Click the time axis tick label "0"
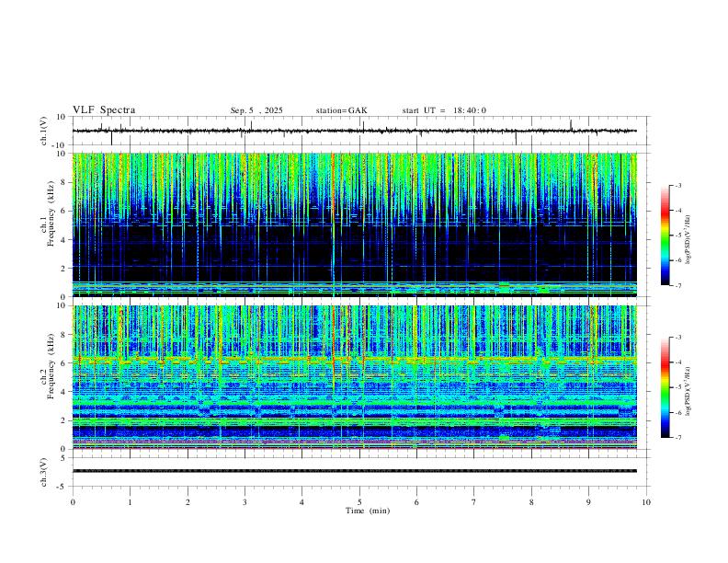Image resolution: width=728 pixels, height=563 pixels. click(73, 502)
